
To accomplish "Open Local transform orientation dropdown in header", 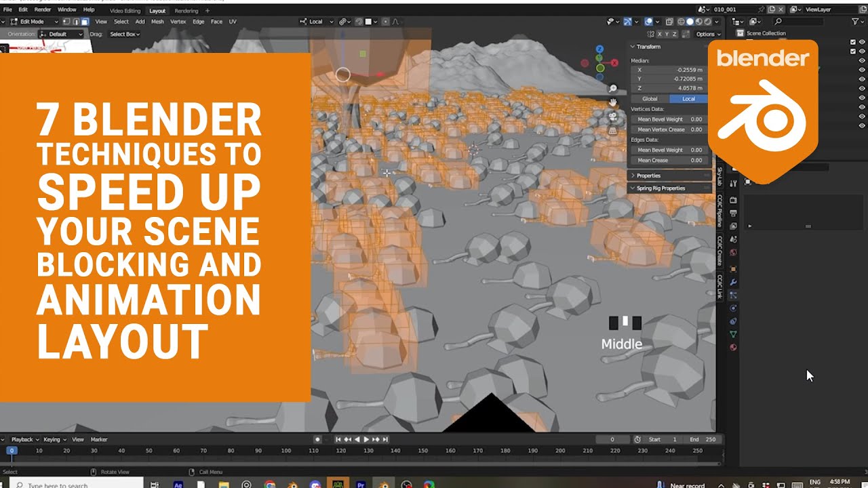I will click(317, 22).
